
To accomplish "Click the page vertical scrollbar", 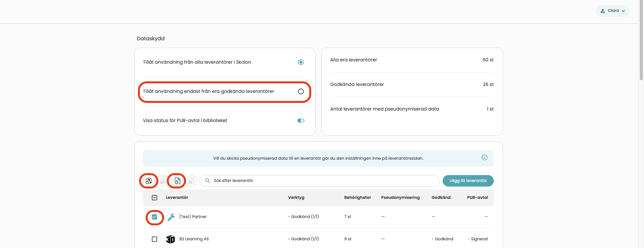I will [641, 124].
